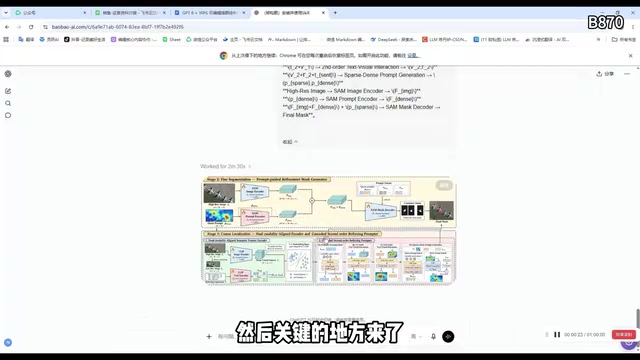The width and height of the screenshot is (640, 360).
Task: Open the tab search dropdown chevron
Action: point(6,13)
